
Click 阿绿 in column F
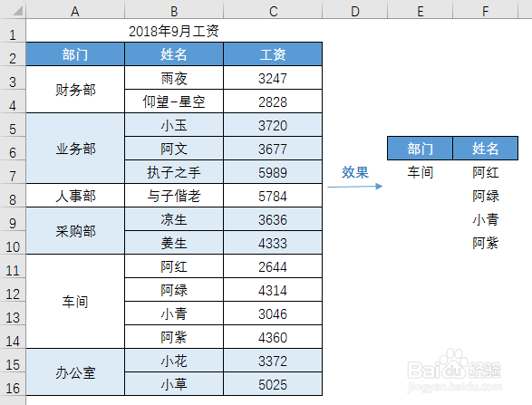(485, 196)
